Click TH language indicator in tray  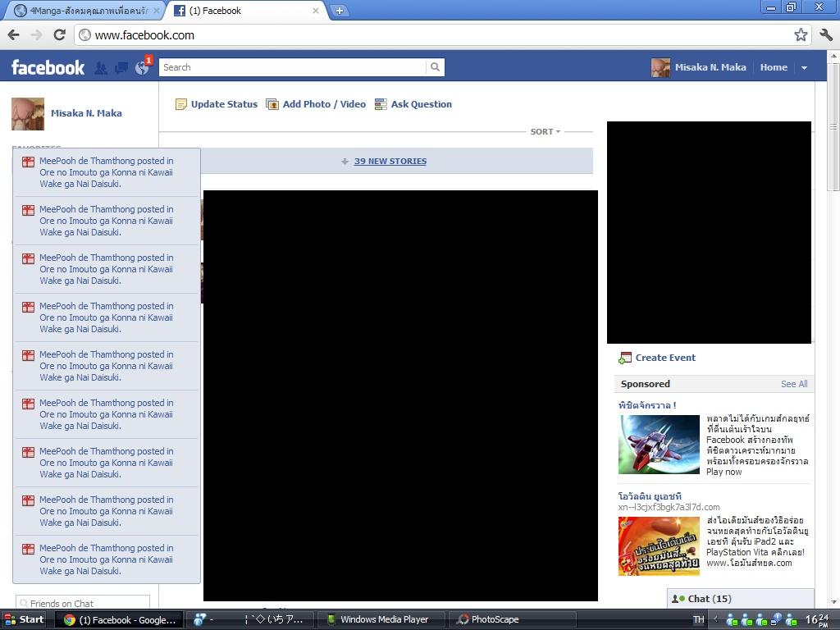click(x=699, y=620)
